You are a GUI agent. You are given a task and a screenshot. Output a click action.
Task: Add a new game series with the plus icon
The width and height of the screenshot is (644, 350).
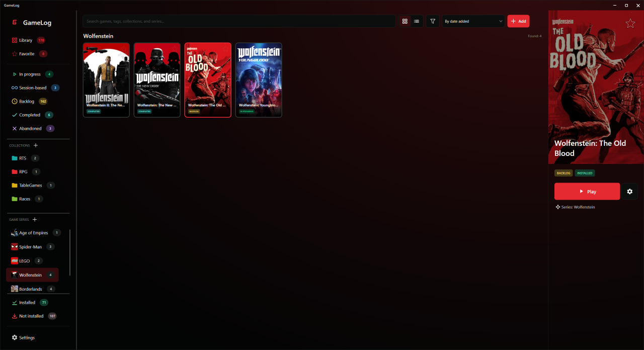point(35,219)
